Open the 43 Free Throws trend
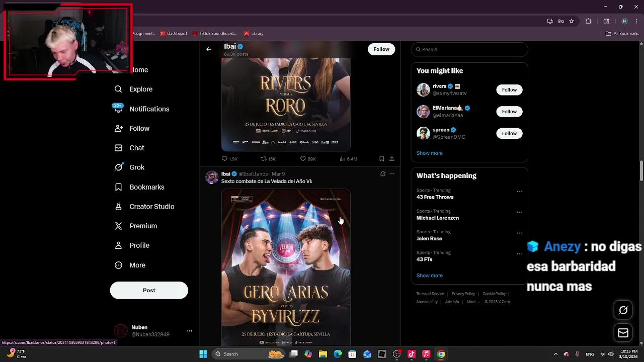Viewport: 644px width, 362px height. click(435, 197)
